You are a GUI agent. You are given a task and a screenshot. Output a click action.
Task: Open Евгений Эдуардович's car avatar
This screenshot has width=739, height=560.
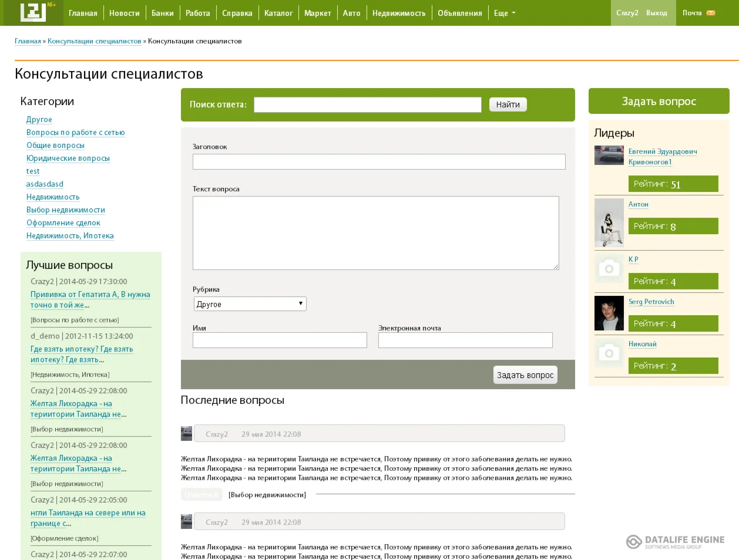pyautogui.click(x=609, y=155)
